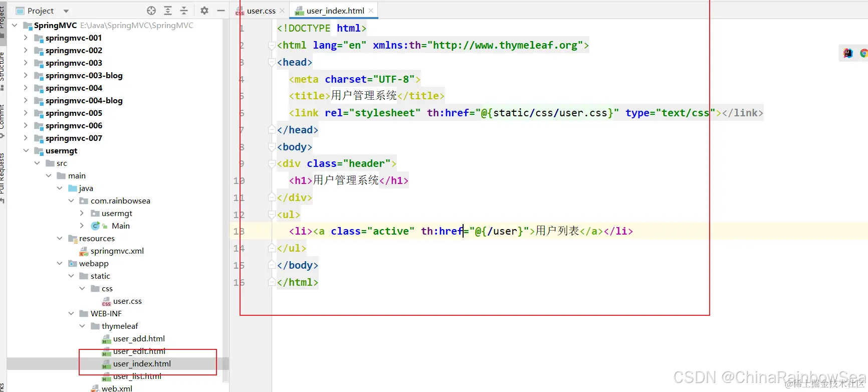Screen dimensions: 868x392
Task: Open the Commit tool window tab
Action: [x=3, y=120]
